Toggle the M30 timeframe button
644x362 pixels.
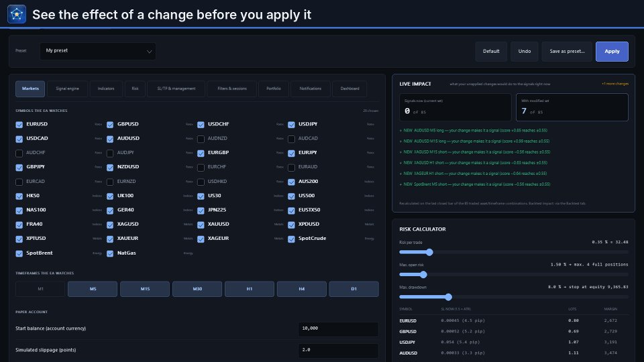[197, 289]
